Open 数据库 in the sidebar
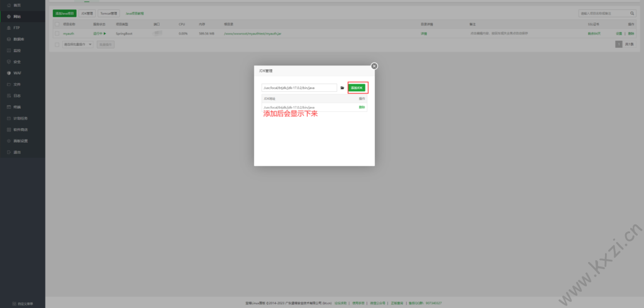The height and width of the screenshot is (308, 644). (x=18, y=39)
